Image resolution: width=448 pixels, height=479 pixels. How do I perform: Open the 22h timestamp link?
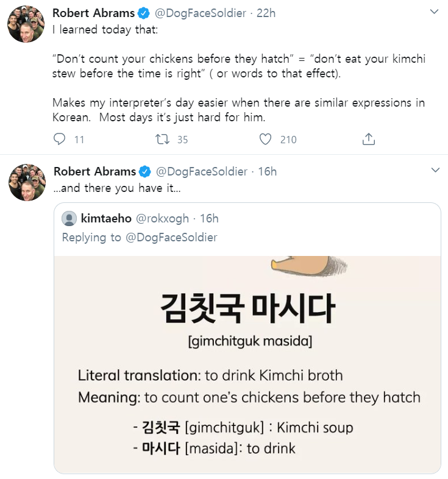point(266,13)
